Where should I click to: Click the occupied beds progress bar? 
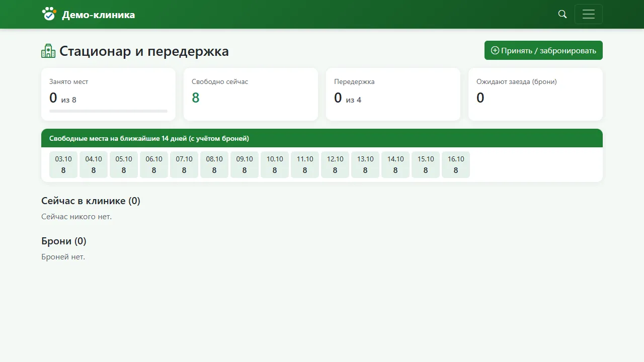(x=108, y=111)
